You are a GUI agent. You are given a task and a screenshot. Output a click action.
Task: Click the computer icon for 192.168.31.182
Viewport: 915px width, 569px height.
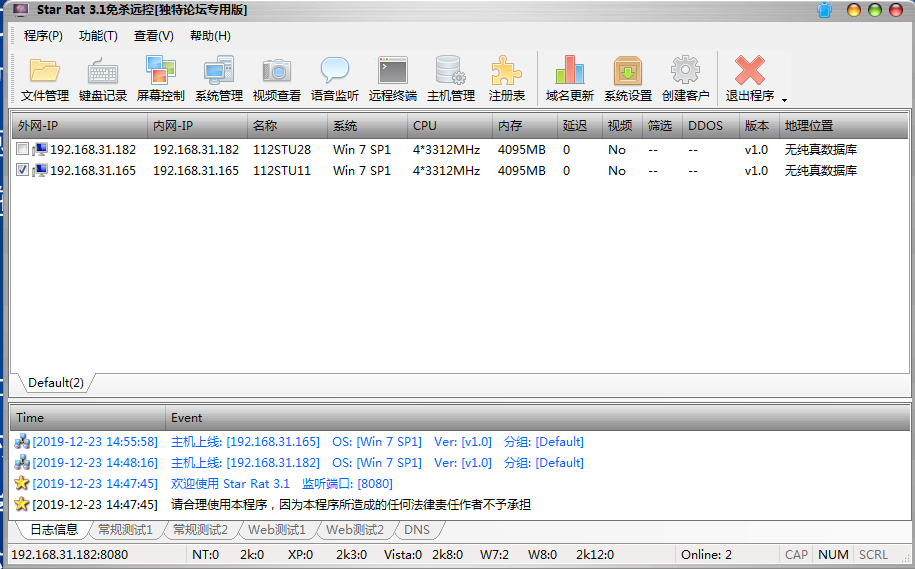[x=40, y=150]
